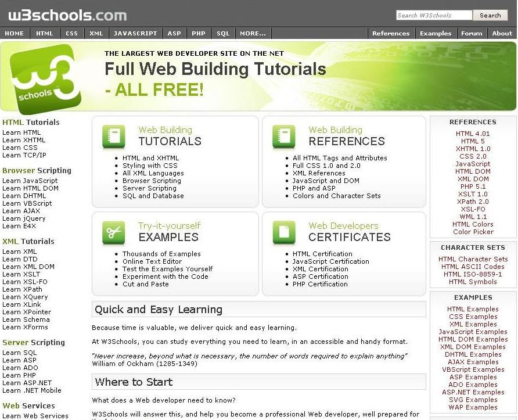Click the Tutorials notebook icon
The width and height of the screenshot is (518, 420).
click(x=114, y=136)
